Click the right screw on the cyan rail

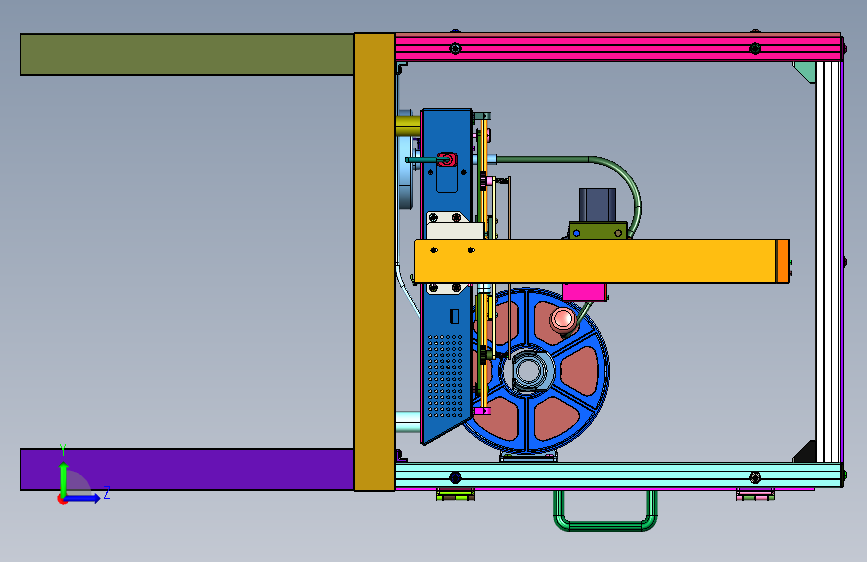pyautogui.click(x=755, y=477)
